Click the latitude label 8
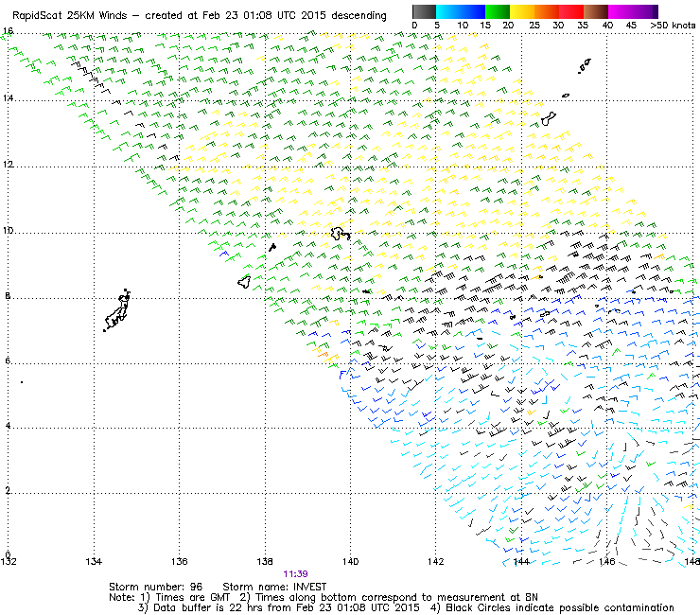 pyautogui.click(x=8, y=295)
